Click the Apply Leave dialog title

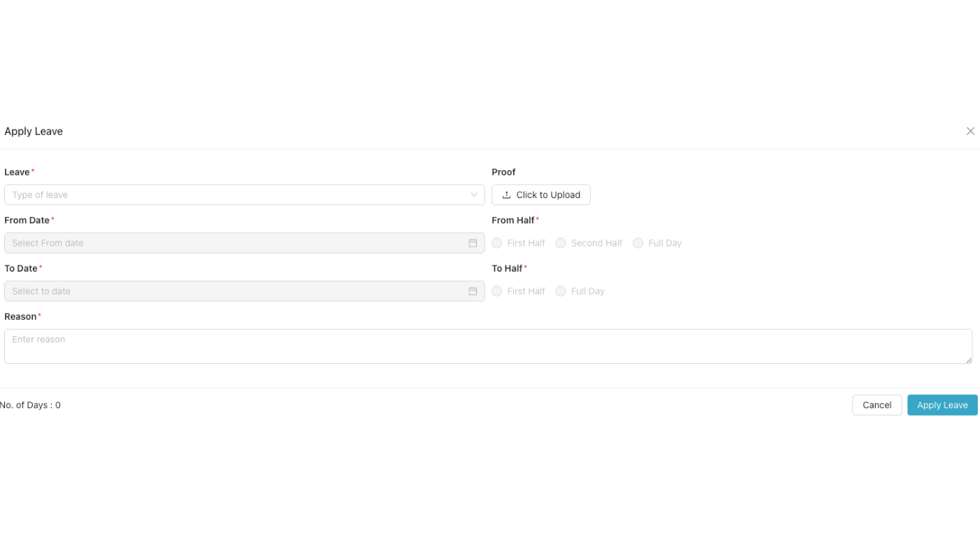pos(34,131)
